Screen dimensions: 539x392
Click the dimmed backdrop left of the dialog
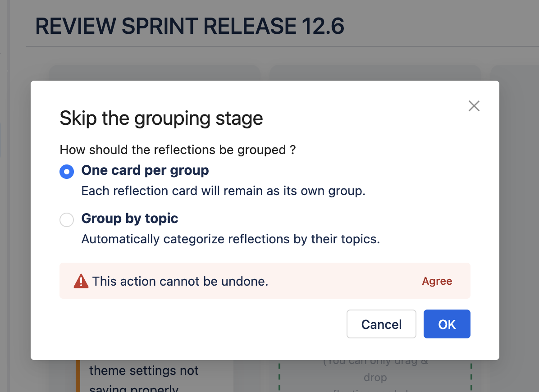point(15,225)
